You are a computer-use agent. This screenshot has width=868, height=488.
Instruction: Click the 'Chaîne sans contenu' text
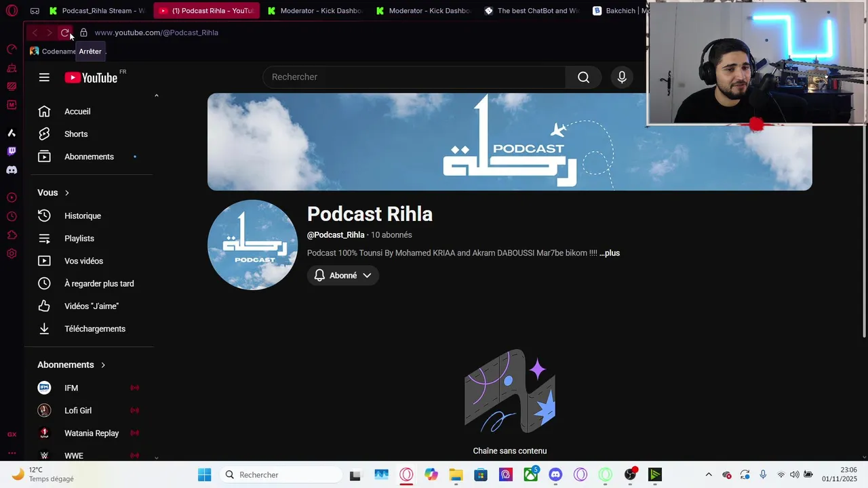click(510, 451)
